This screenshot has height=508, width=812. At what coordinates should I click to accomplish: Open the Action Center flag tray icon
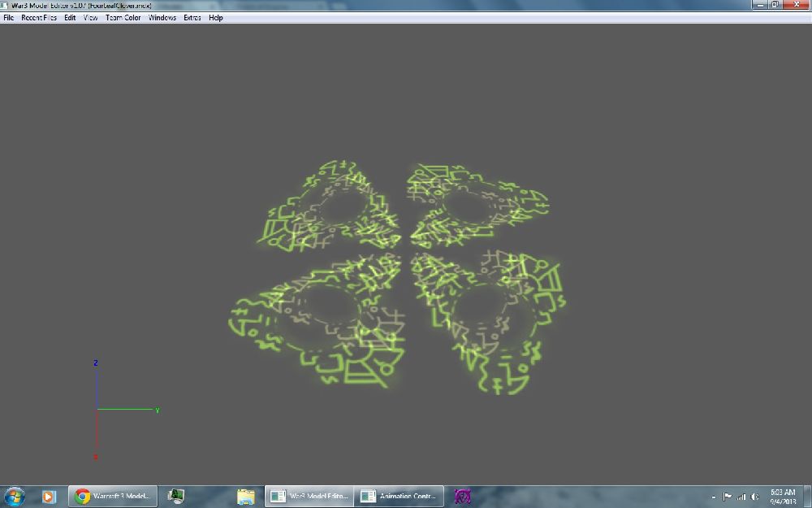pyautogui.click(x=727, y=497)
